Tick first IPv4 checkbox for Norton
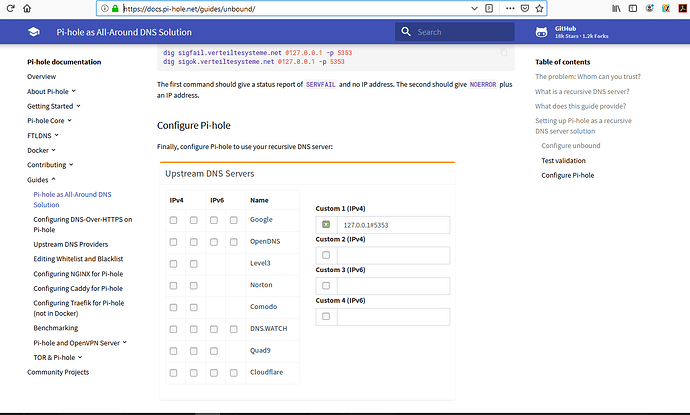Screen dimensions: 690x415 pos(173,286)
